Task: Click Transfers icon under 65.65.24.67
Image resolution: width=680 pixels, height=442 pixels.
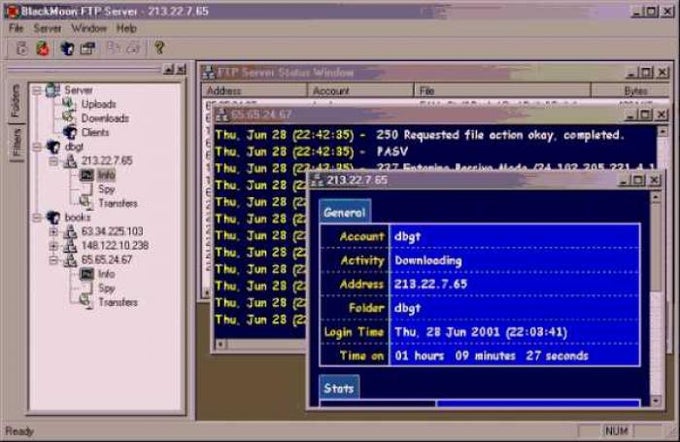Action: click(86, 301)
